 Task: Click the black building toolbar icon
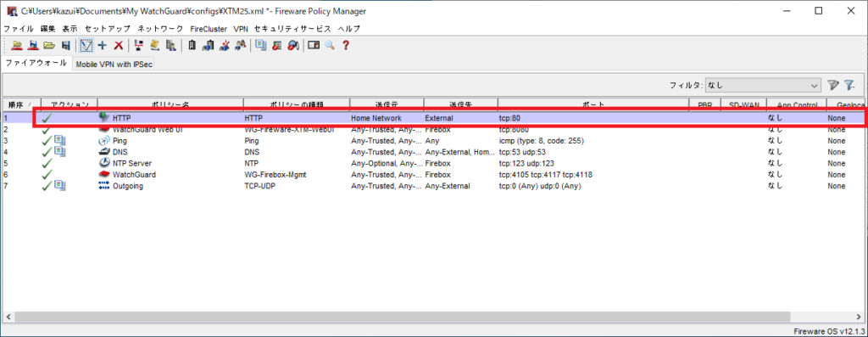pos(192,46)
